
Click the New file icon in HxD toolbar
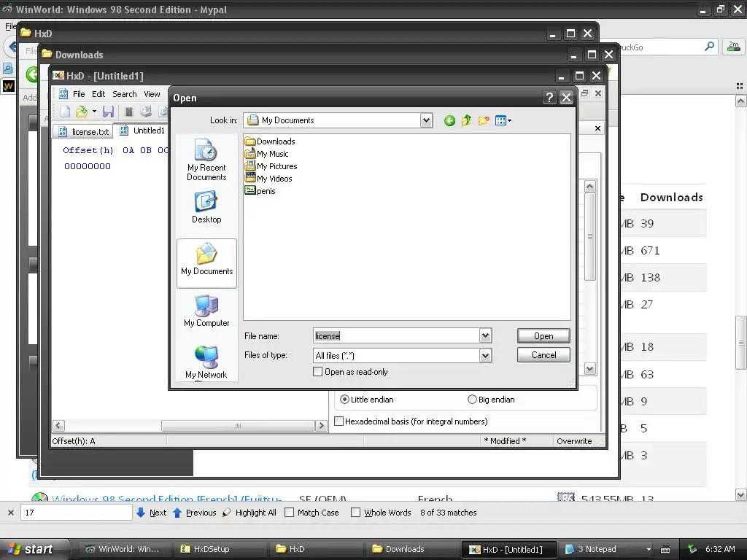pos(65,112)
